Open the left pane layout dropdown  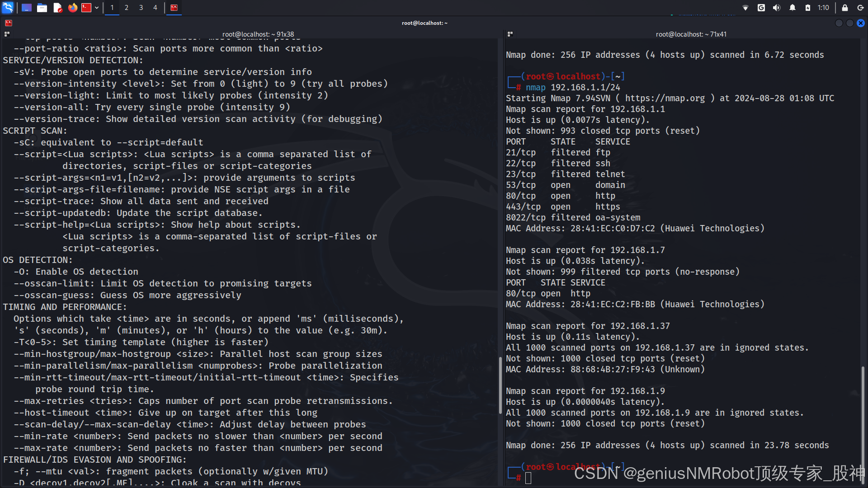pos(6,34)
